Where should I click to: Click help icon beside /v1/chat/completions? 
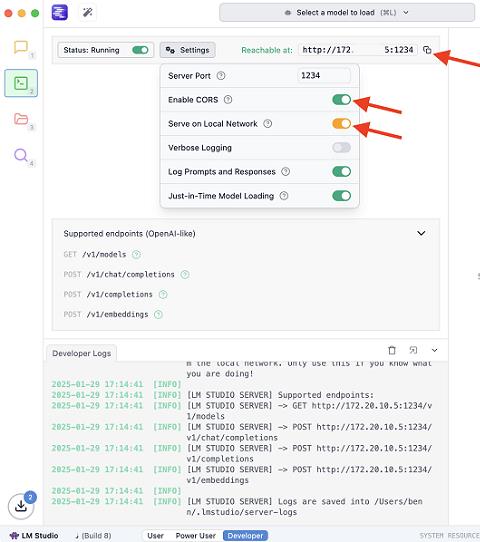pyautogui.click(x=185, y=274)
